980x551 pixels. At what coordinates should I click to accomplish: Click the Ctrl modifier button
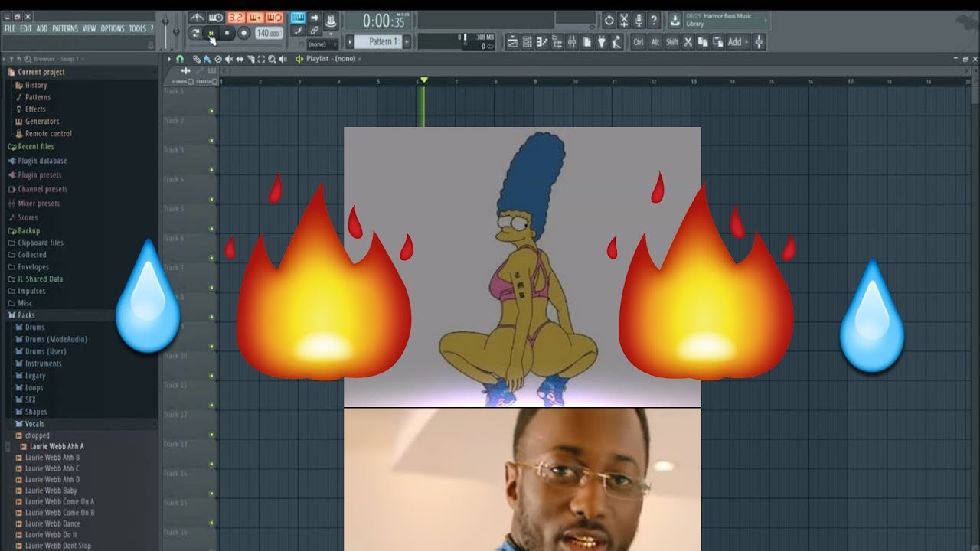639,42
